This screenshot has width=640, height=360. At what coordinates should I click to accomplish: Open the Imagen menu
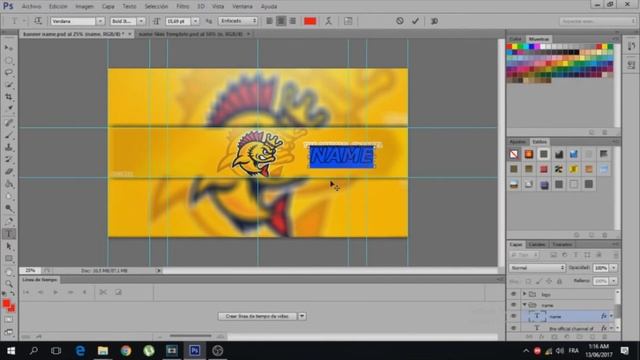pos(84,6)
